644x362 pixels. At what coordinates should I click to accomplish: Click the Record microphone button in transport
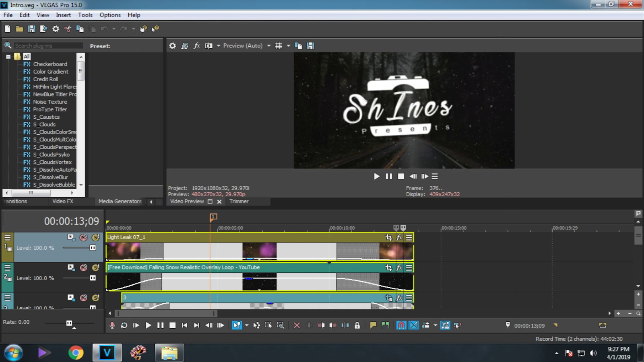click(112, 325)
